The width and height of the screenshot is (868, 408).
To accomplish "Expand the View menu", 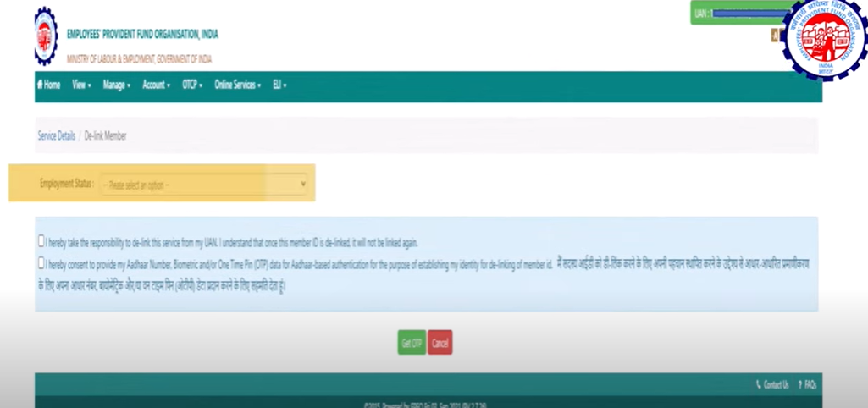I will point(81,85).
